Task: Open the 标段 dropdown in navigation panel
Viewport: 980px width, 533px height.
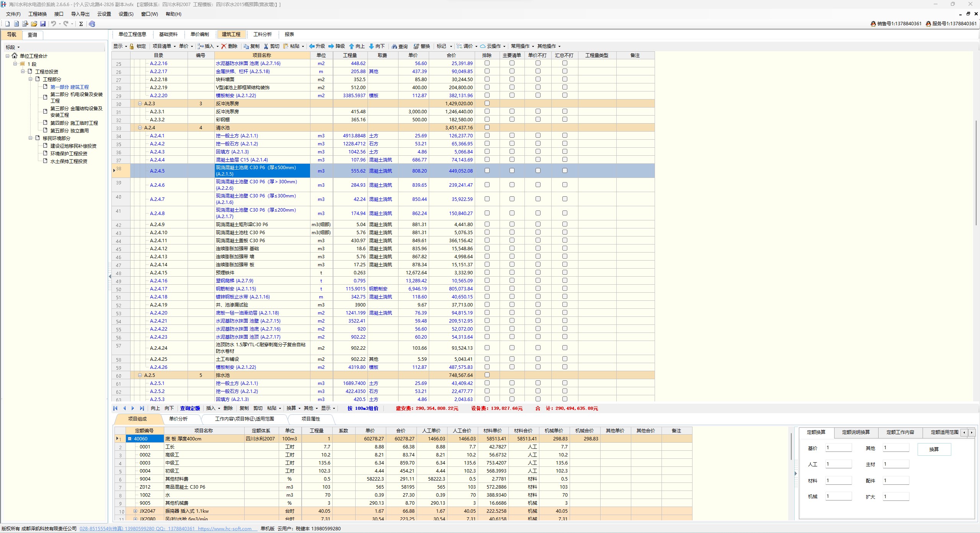Action: tap(13, 47)
